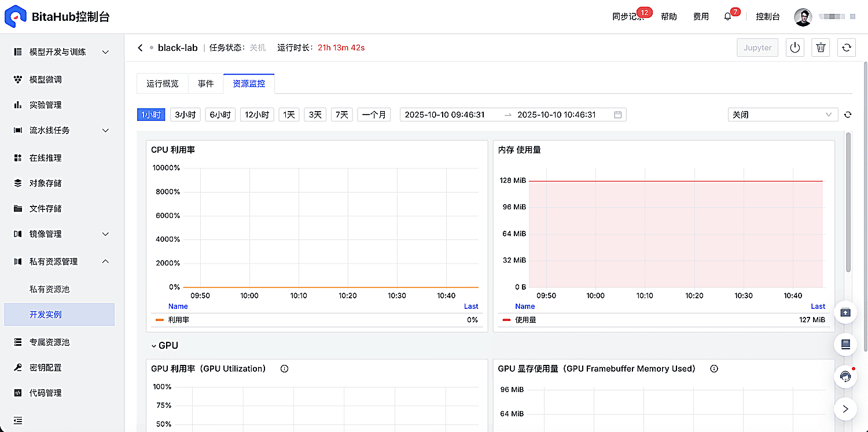Click the power shutdown icon button
The width and height of the screenshot is (868, 432).
coord(795,48)
